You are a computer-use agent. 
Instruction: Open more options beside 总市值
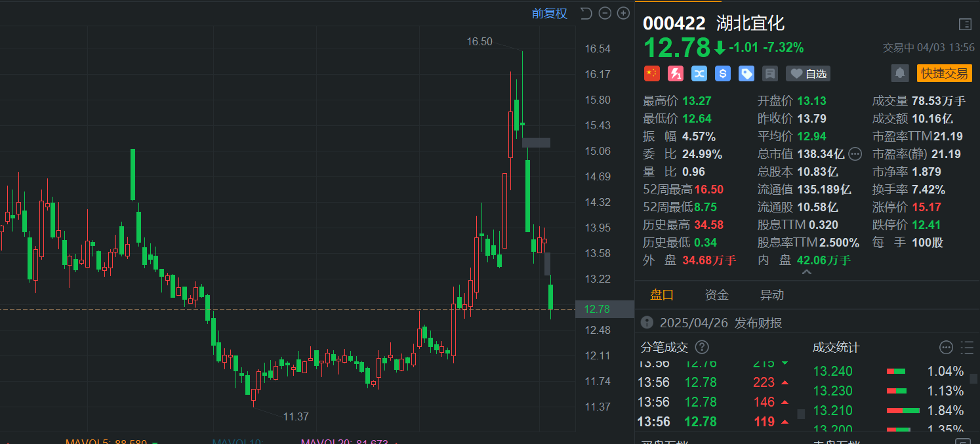(855, 154)
